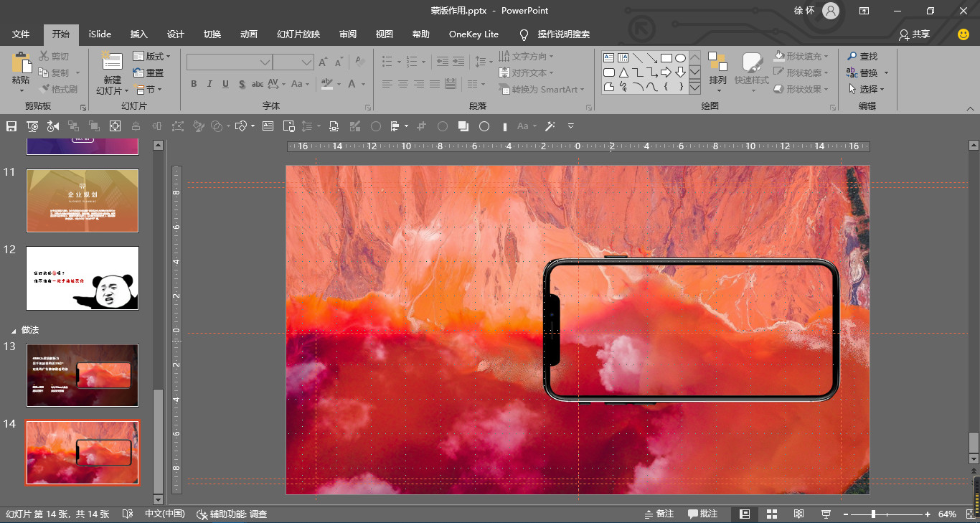
Task: Open the font name combo box
Action: [229, 62]
